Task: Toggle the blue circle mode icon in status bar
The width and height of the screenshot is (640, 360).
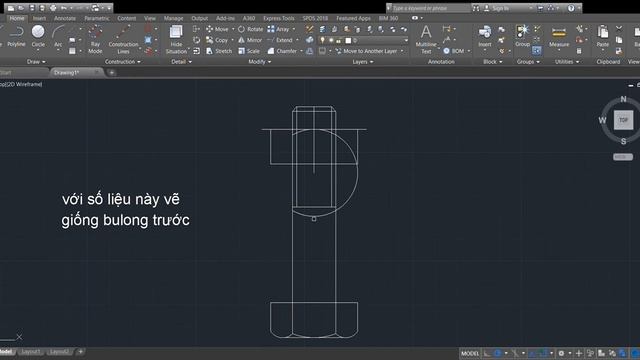Action: [x=498, y=353]
